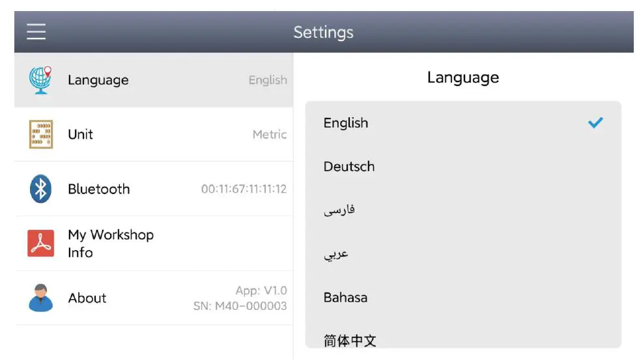This screenshot has width=639, height=364.
Task: Open My Workshop Info settings
Action: (x=154, y=243)
